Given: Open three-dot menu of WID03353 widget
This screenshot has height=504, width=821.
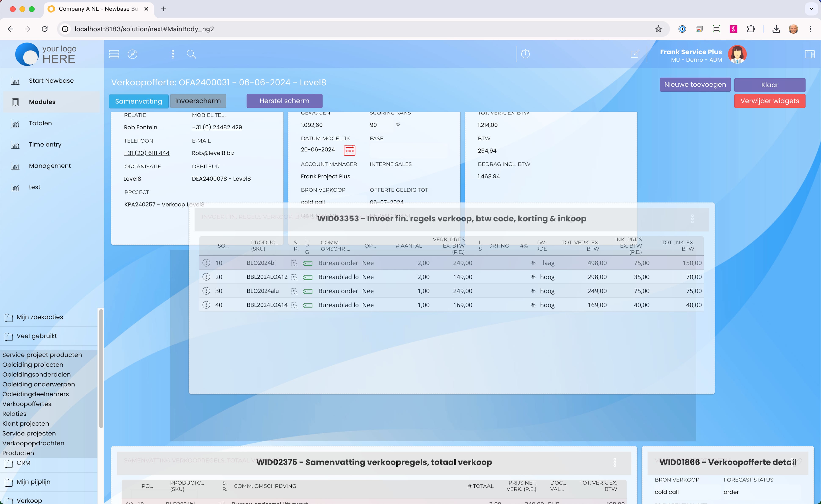Looking at the screenshot, I should (692, 219).
